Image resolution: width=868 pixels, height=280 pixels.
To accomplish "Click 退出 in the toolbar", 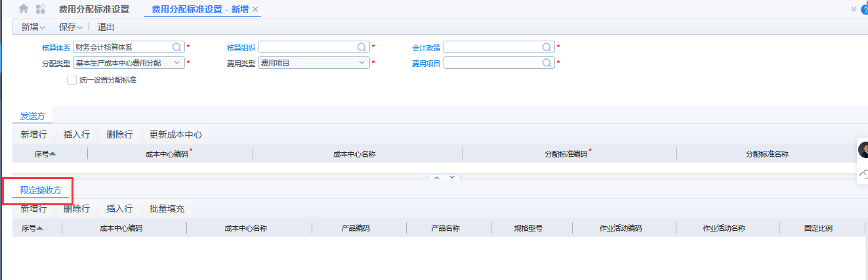I will click(x=106, y=27).
